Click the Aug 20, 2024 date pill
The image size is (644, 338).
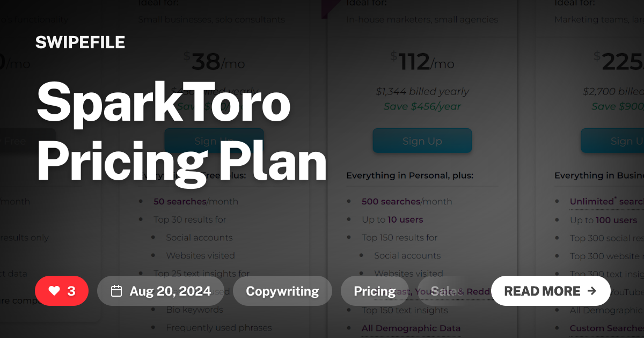click(x=161, y=291)
